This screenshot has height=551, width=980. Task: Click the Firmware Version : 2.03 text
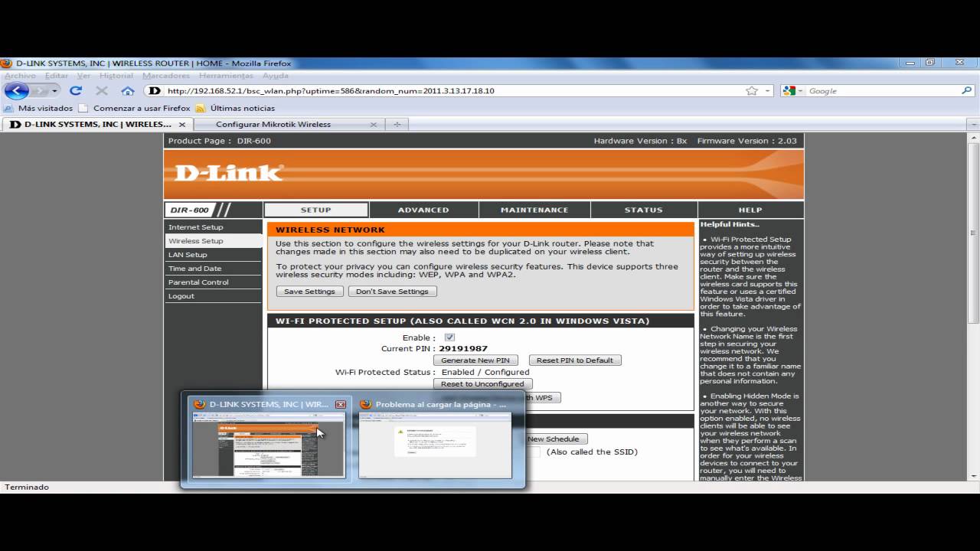pos(746,141)
